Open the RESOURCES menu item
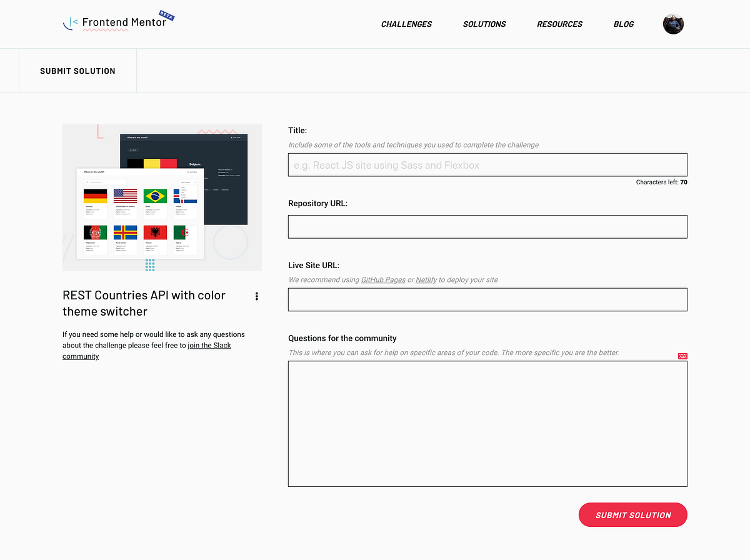 tap(559, 24)
